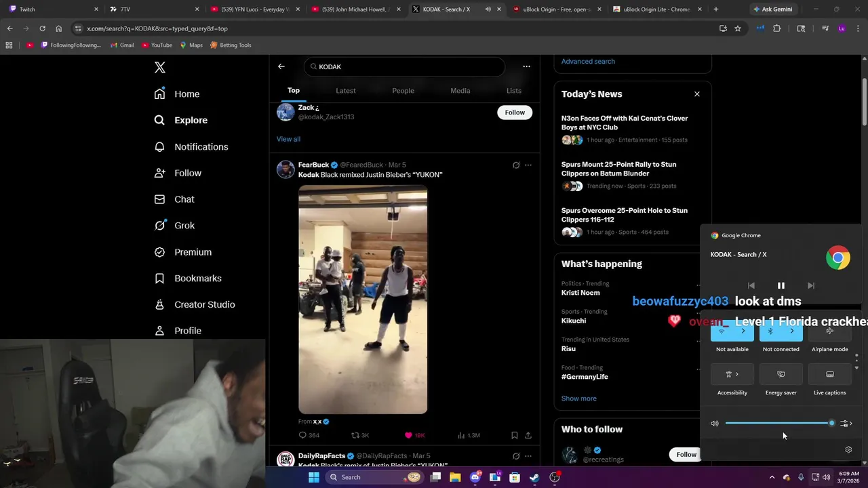Click Grok icon on DailyRapFacts post
Image resolution: width=868 pixels, height=488 pixels.
pyautogui.click(x=516, y=456)
